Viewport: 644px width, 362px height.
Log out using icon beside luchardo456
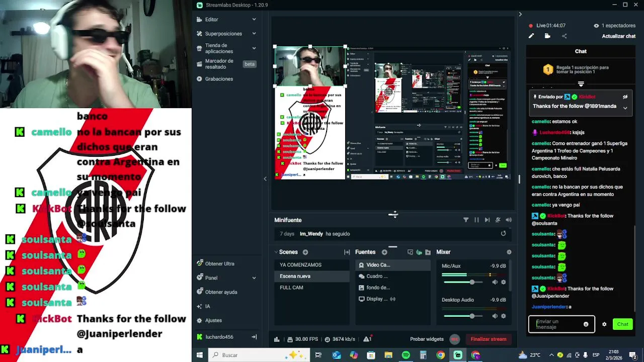[254, 337]
